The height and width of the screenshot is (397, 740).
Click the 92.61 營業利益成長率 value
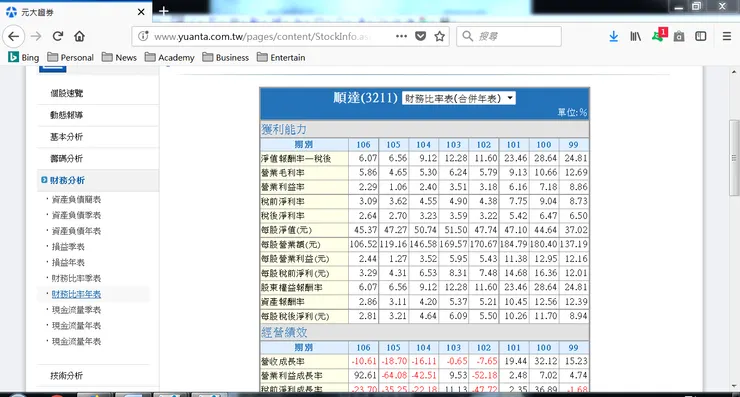365,375
